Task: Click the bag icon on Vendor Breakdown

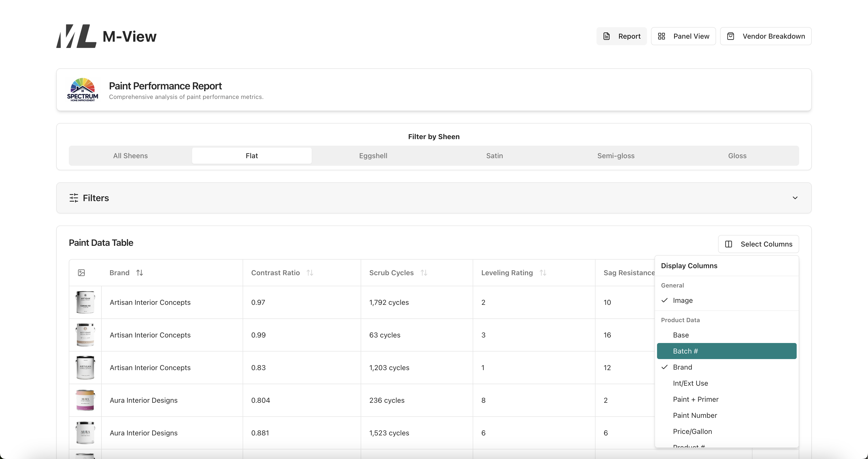Action: pyautogui.click(x=731, y=36)
